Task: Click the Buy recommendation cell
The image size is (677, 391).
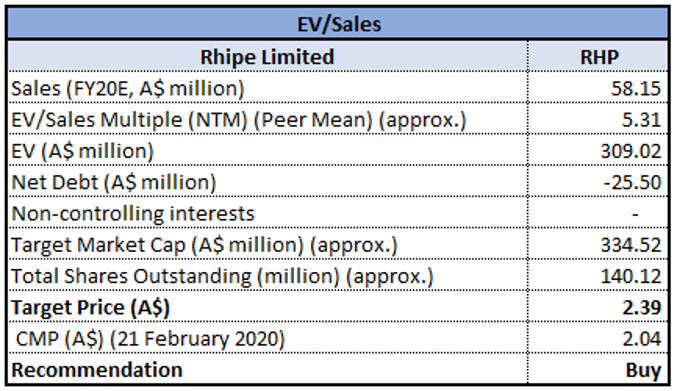Action: pos(598,369)
